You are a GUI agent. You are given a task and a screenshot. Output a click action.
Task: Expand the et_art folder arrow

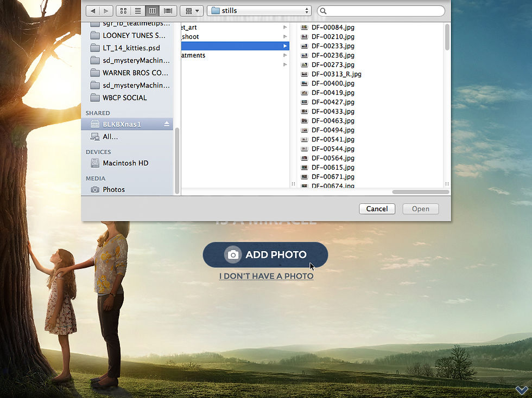pyautogui.click(x=285, y=27)
